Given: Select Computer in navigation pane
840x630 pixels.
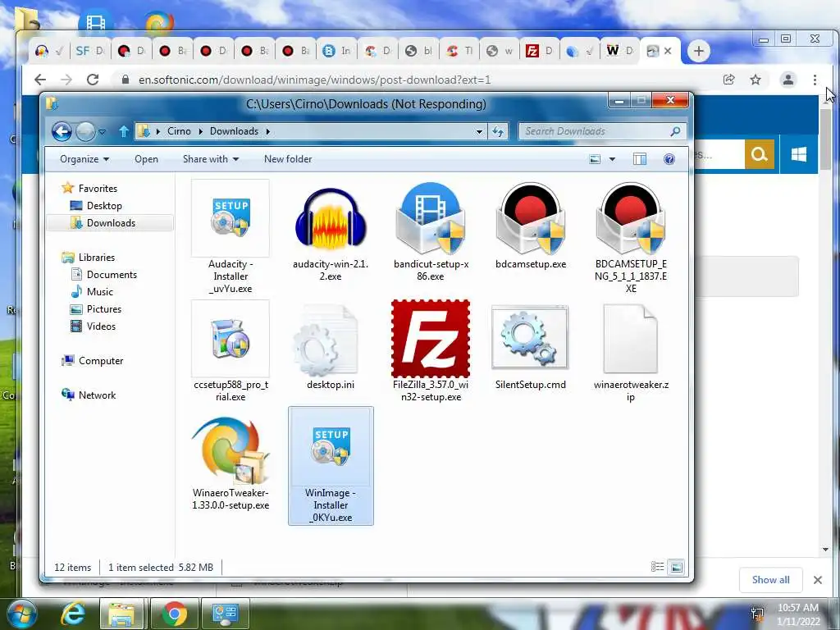Looking at the screenshot, I should (x=101, y=361).
